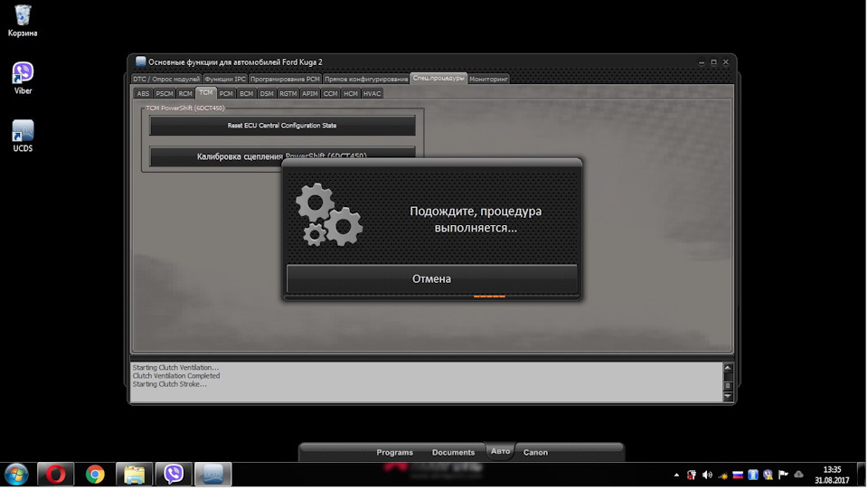Select the DSM module sub-tab
Viewport: 868px width, 490px height.
click(267, 94)
